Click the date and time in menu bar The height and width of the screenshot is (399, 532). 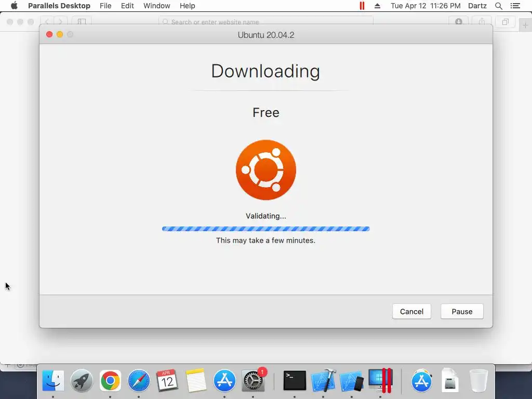click(x=425, y=6)
